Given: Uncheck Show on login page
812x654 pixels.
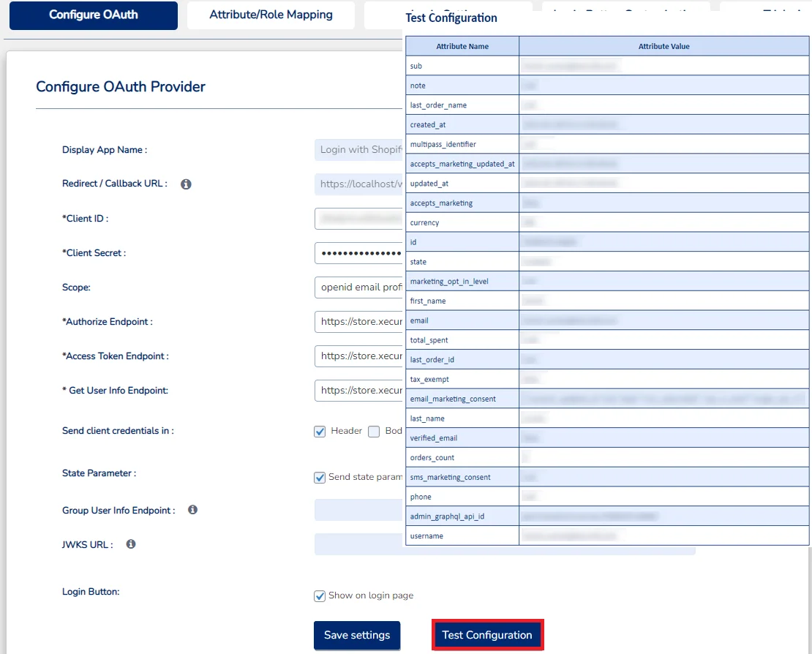Looking at the screenshot, I should [x=320, y=595].
